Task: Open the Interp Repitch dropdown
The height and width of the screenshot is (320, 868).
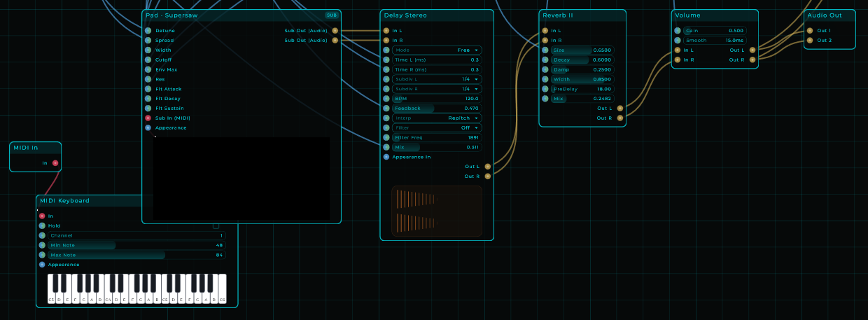Action: 437,118
